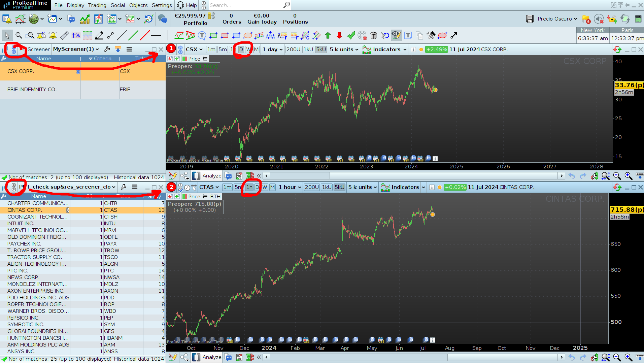
Task: Expand the CTAS ticker dropdown
Action: (209, 187)
